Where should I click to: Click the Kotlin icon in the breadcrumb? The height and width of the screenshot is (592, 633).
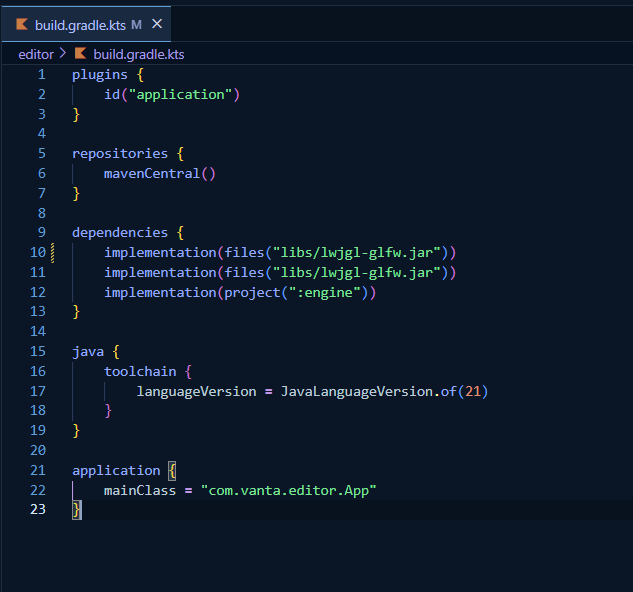(81, 54)
